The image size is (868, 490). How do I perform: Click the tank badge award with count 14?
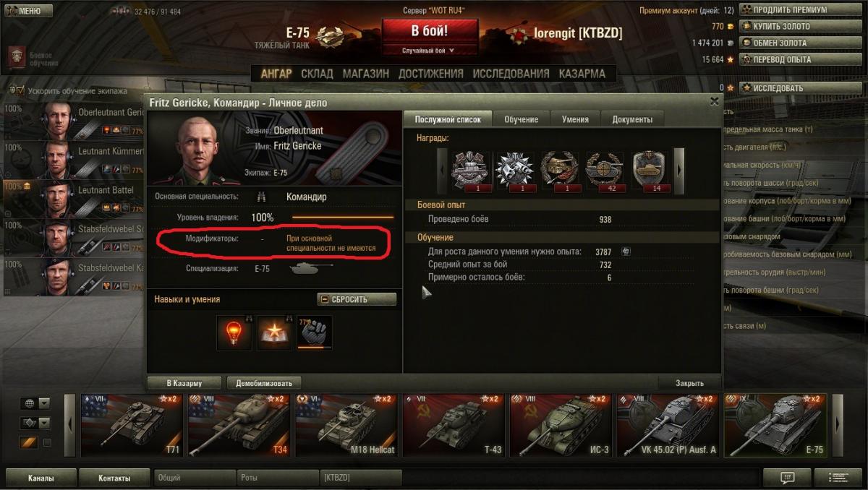pyautogui.click(x=652, y=171)
